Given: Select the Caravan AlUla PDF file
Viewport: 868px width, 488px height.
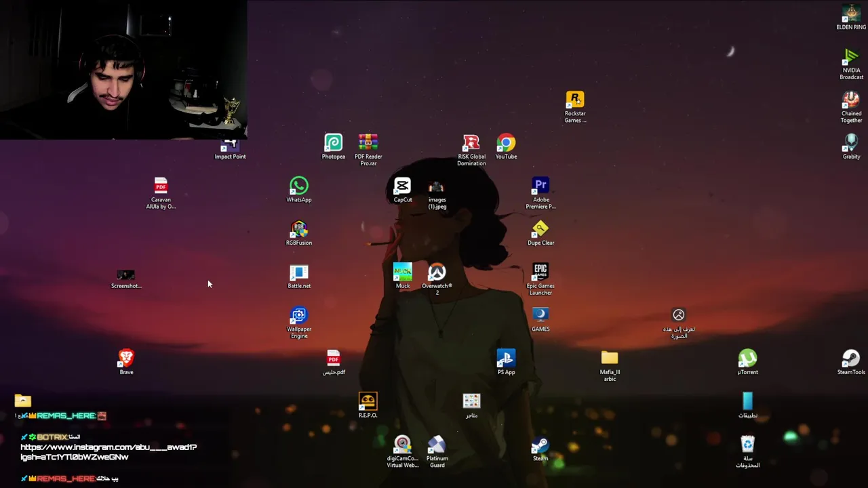Looking at the screenshot, I should pyautogui.click(x=161, y=193).
